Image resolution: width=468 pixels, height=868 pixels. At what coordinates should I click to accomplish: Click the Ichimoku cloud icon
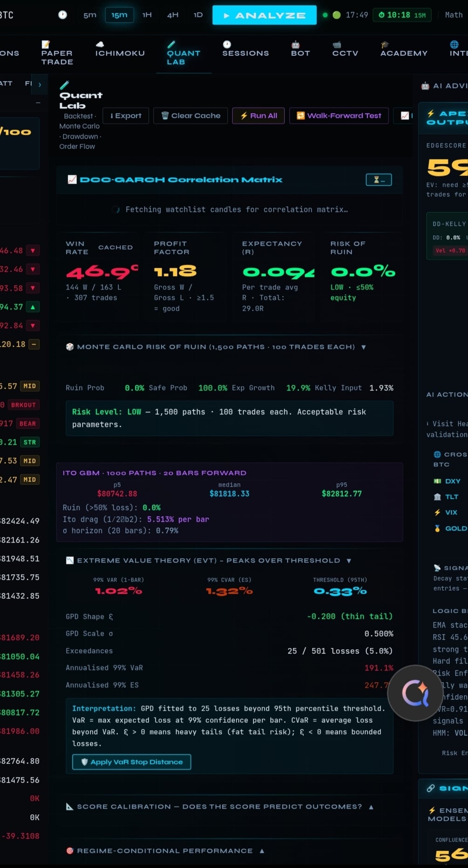(100, 44)
